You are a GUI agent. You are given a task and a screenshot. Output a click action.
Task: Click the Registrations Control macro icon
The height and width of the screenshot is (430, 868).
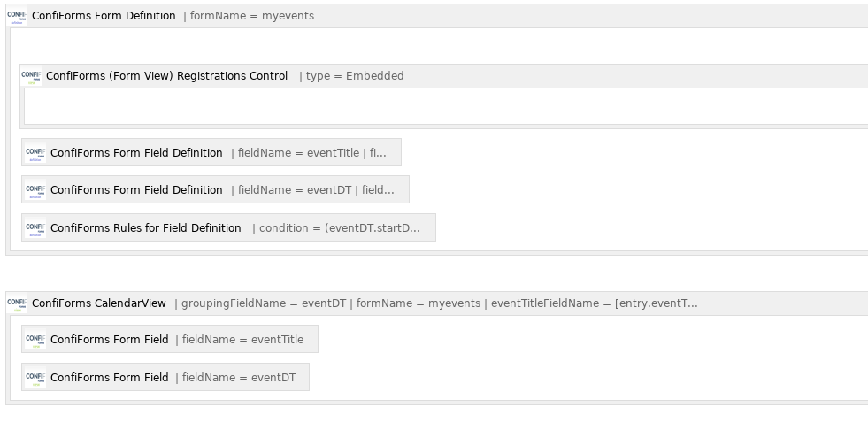pyautogui.click(x=32, y=76)
